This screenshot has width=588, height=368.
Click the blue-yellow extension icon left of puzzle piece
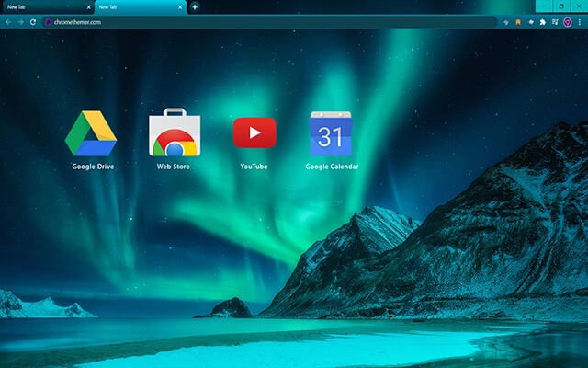tap(530, 22)
